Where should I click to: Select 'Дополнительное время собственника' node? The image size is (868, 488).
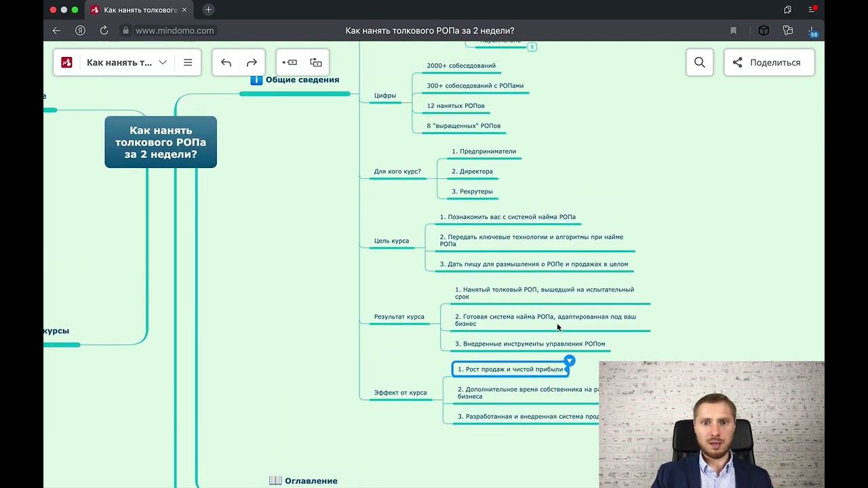(x=528, y=393)
